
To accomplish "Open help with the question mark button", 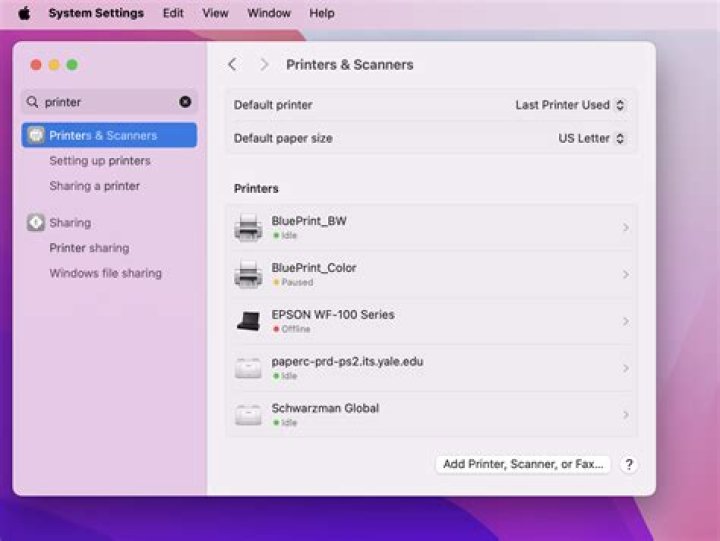I will [x=629, y=464].
